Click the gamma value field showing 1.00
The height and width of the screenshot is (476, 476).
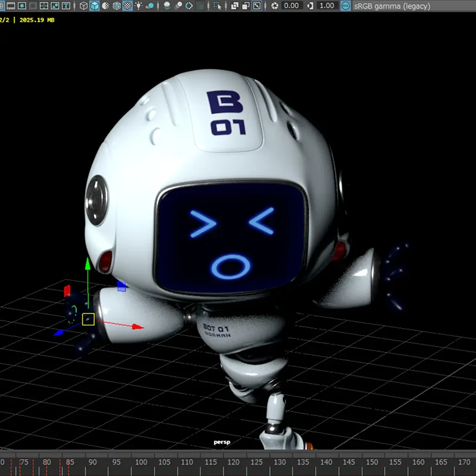point(327,6)
